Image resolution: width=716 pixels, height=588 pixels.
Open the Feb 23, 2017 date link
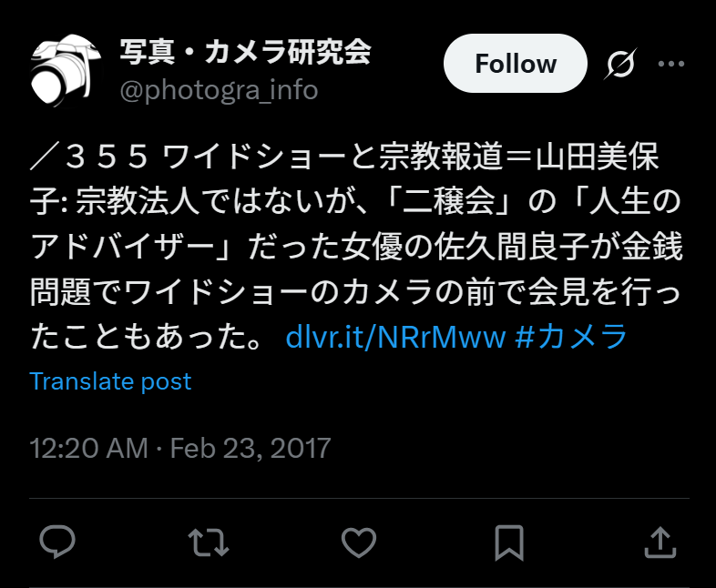pos(251,448)
